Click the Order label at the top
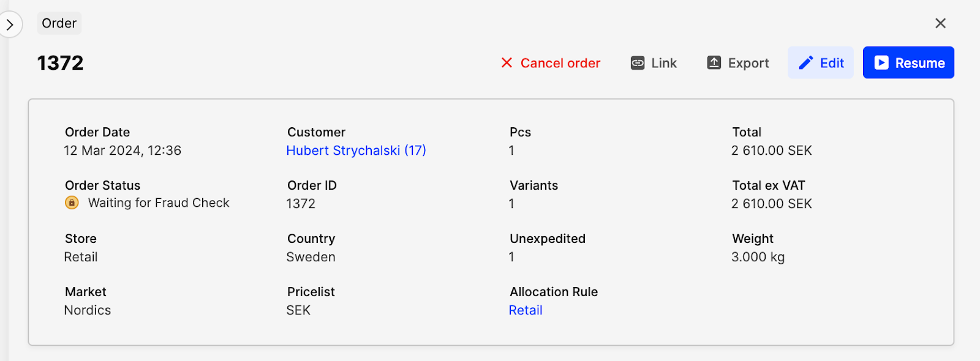 (x=59, y=23)
